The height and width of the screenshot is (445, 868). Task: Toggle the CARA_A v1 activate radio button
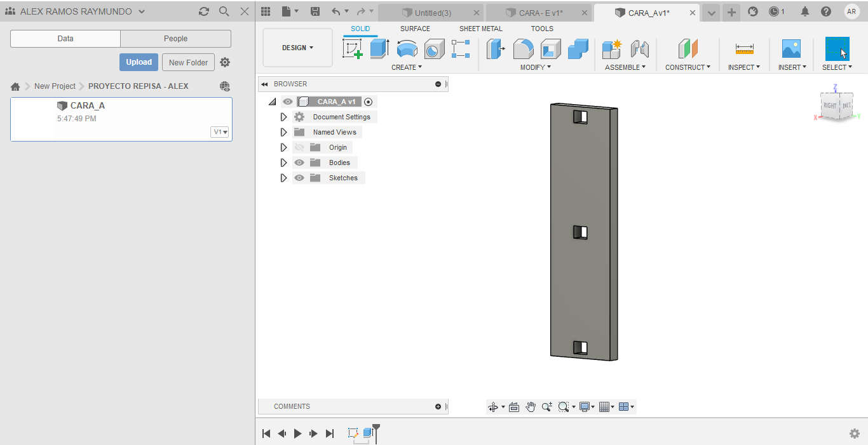[369, 102]
